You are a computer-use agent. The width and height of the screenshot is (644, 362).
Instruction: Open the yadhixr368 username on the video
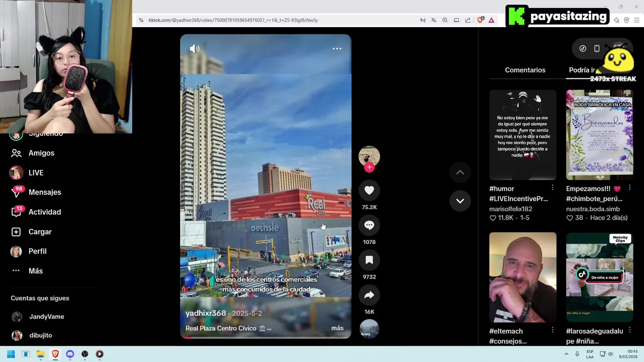[206, 313]
